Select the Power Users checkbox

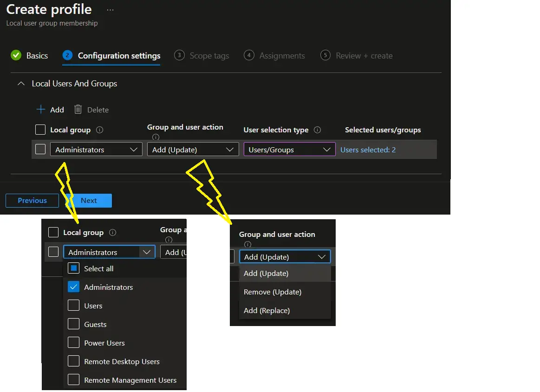[x=73, y=343]
